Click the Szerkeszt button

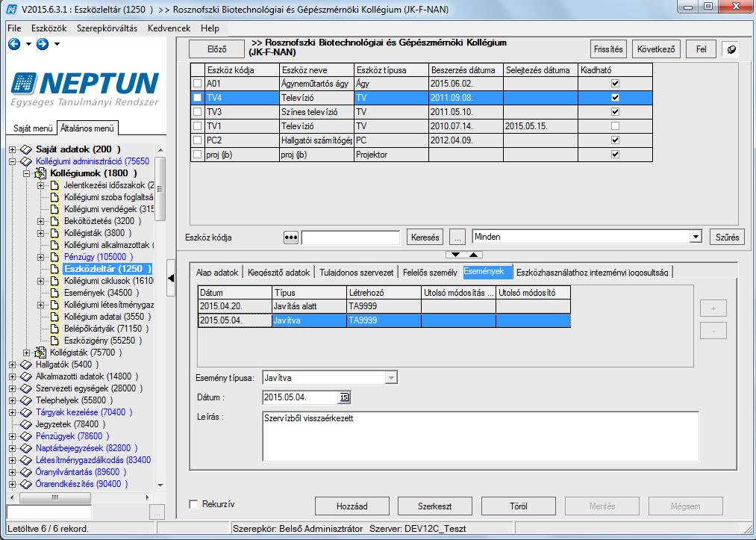(435, 506)
